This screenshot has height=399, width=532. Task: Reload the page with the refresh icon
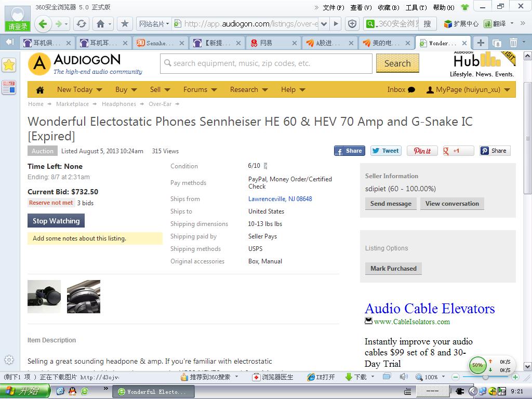[x=82, y=24]
